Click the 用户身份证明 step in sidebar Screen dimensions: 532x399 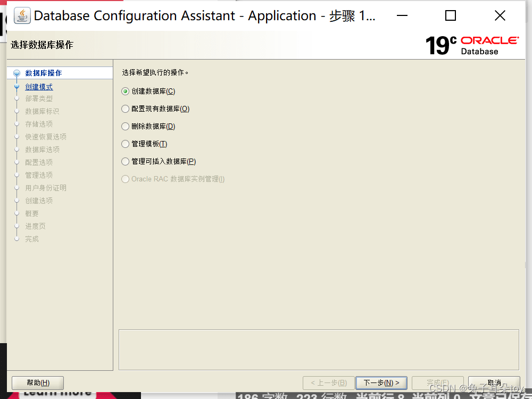coord(46,188)
